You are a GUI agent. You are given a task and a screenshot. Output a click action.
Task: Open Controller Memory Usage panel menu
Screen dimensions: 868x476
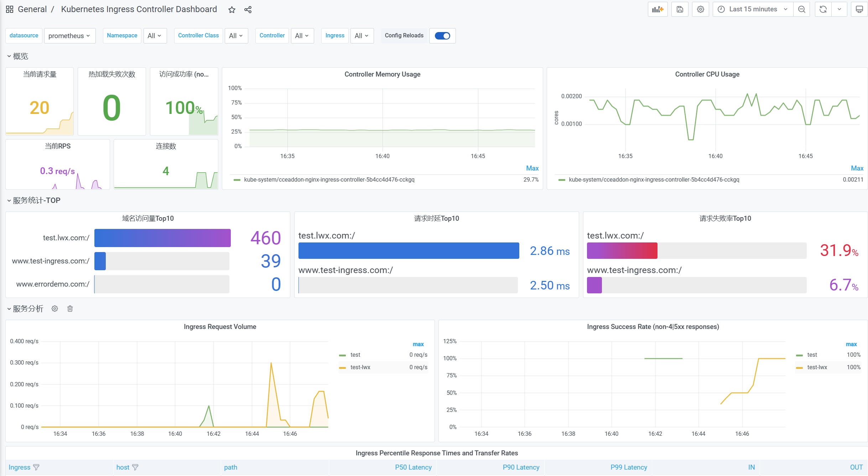click(382, 74)
